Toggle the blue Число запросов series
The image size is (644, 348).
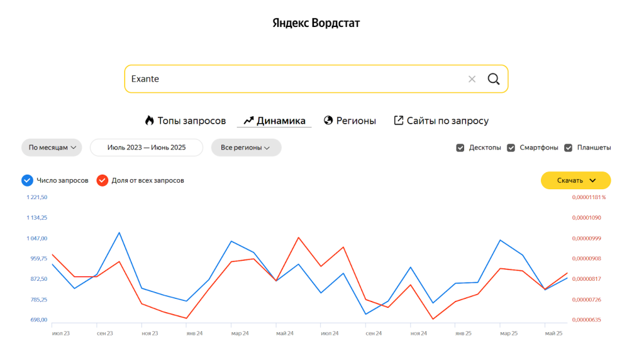(27, 180)
